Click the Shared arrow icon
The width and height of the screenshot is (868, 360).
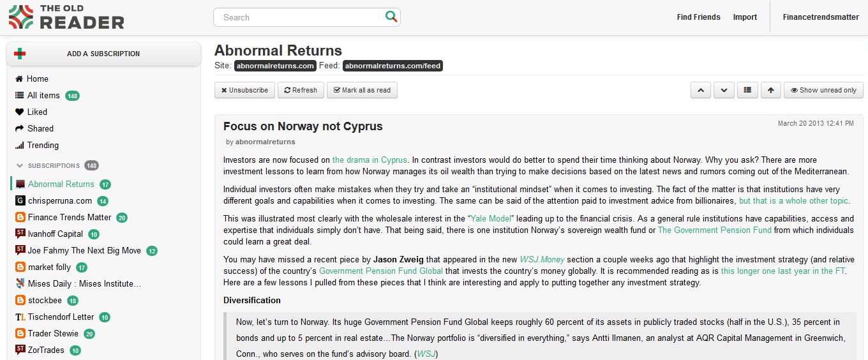pos(19,128)
